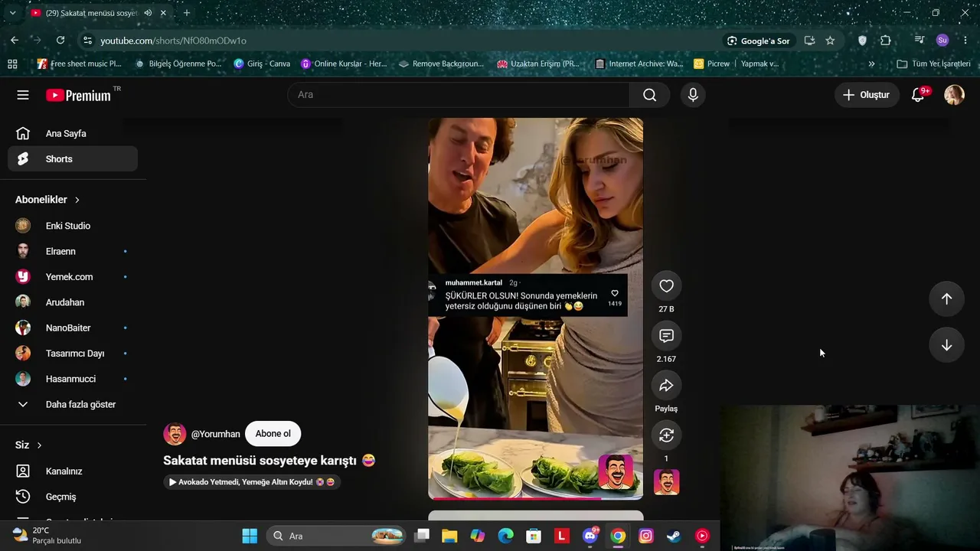980x551 pixels.
Task: Launch File Explorer from taskbar
Action: pyautogui.click(x=449, y=536)
